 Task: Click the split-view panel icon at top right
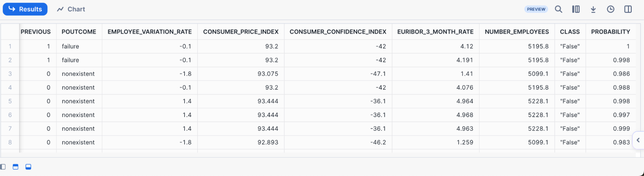click(x=628, y=9)
